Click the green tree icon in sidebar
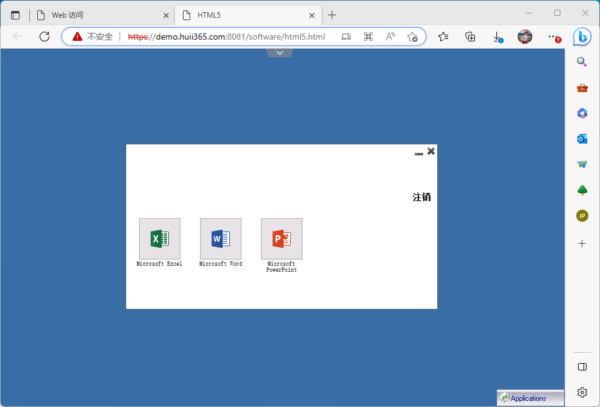The height and width of the screenshot is (407, 600). (582, 190)
